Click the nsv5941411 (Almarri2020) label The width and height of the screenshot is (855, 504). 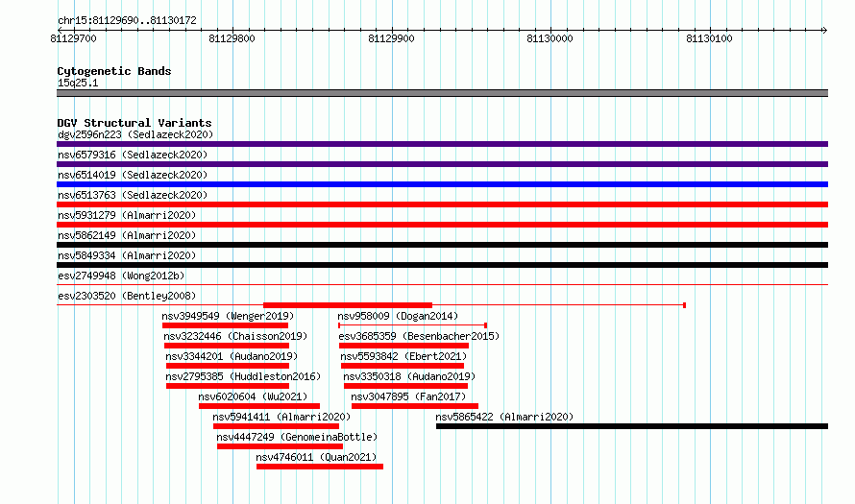click(281, 417)
